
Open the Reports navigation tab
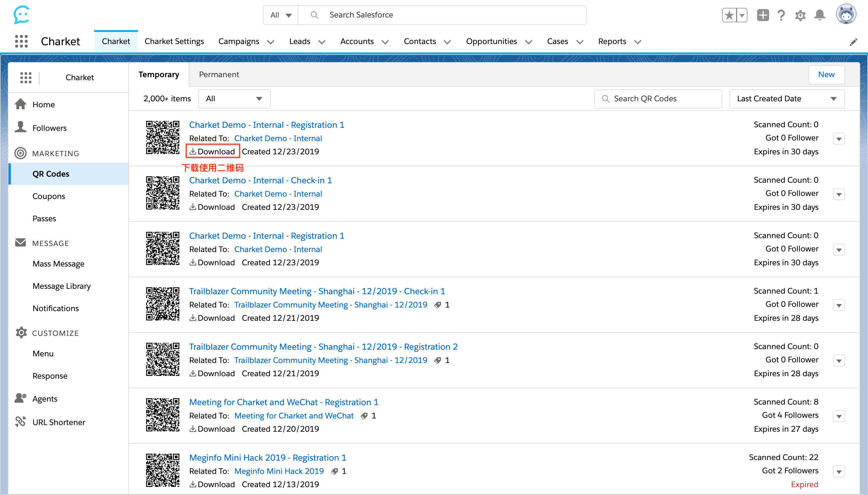(x=612, y=41)
